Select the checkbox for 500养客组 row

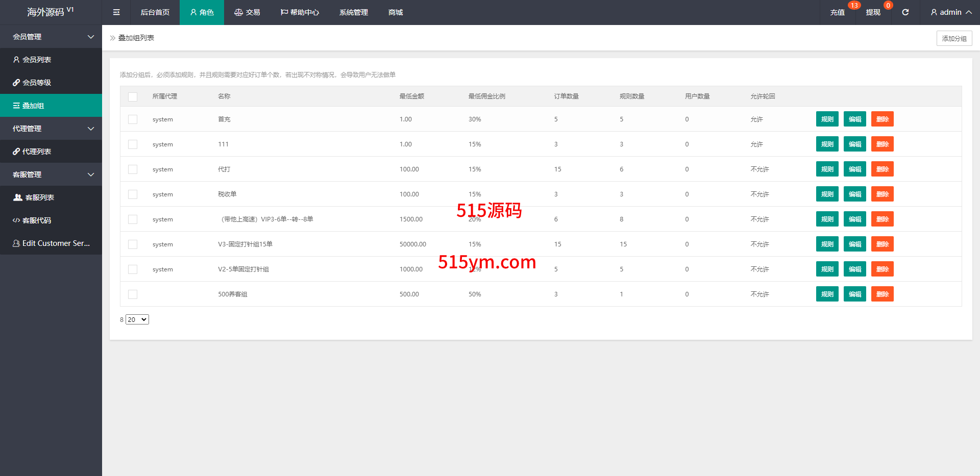(x=133, y=294)
